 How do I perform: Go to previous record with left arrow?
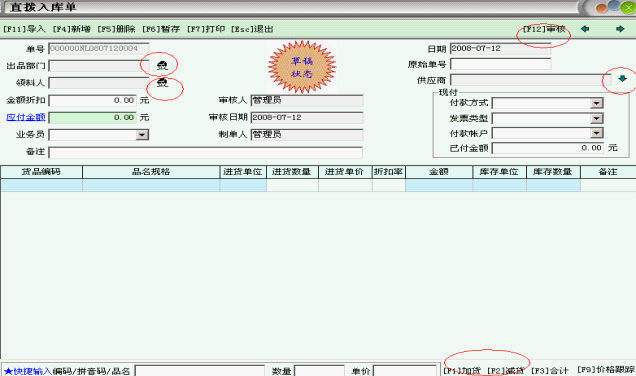tap(584, 29)
